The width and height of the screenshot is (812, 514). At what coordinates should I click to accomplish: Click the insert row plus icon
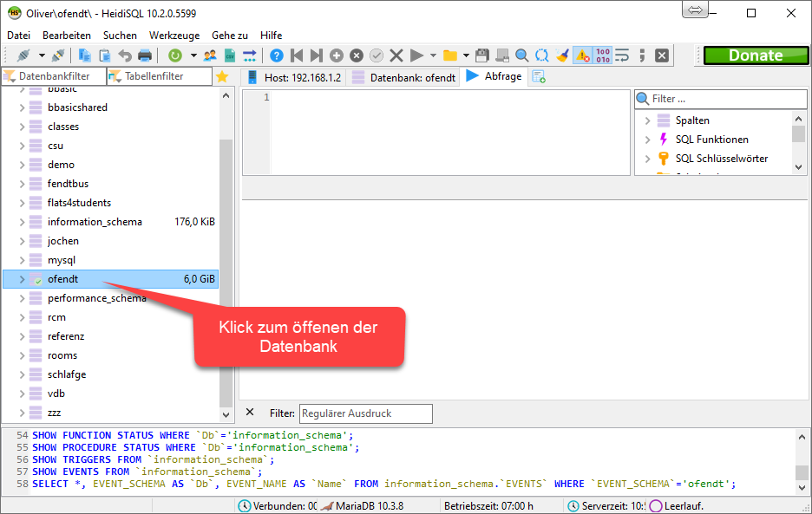tap(337, 55)
